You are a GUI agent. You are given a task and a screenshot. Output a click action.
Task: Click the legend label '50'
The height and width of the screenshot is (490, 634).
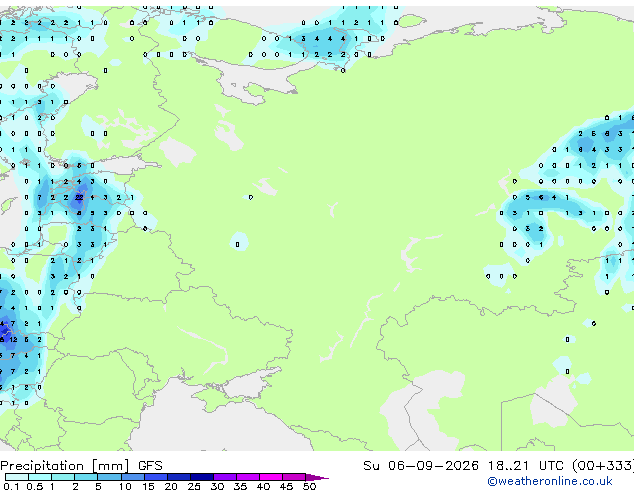click(x=309, y=486)
